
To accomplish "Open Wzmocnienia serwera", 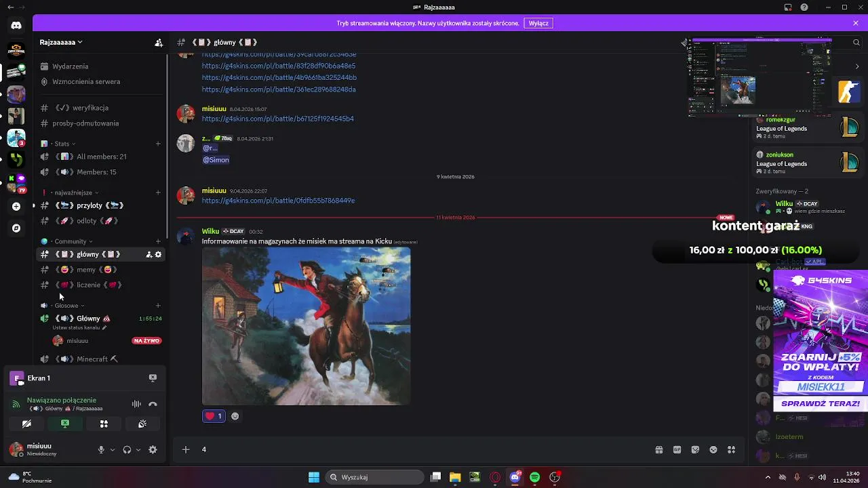I will [99, 81].
